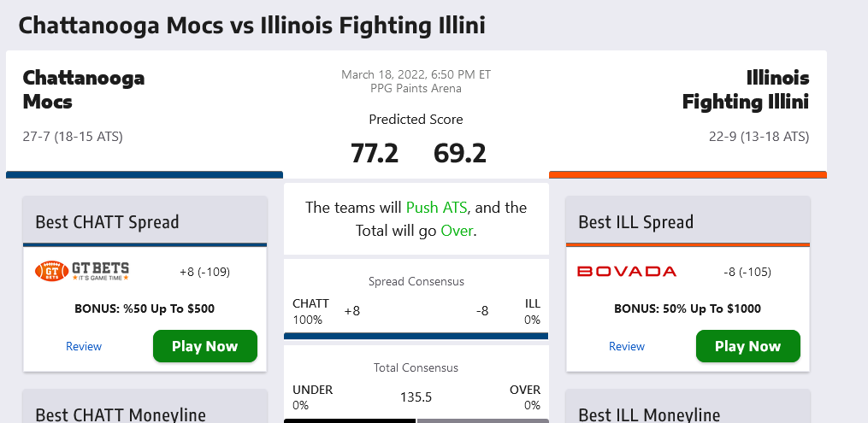The width and height of the screenshot is (868, 423).
Task: Click the Chattanooga Mocs team name
Action: 84,90
